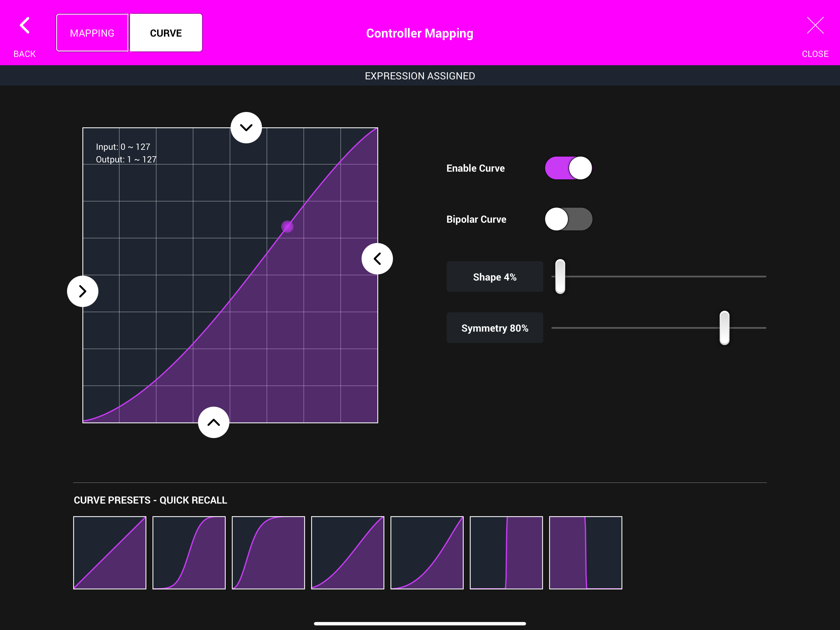
Task: Click the Input: 0 ~ 127 text
Action: (123, 147)
